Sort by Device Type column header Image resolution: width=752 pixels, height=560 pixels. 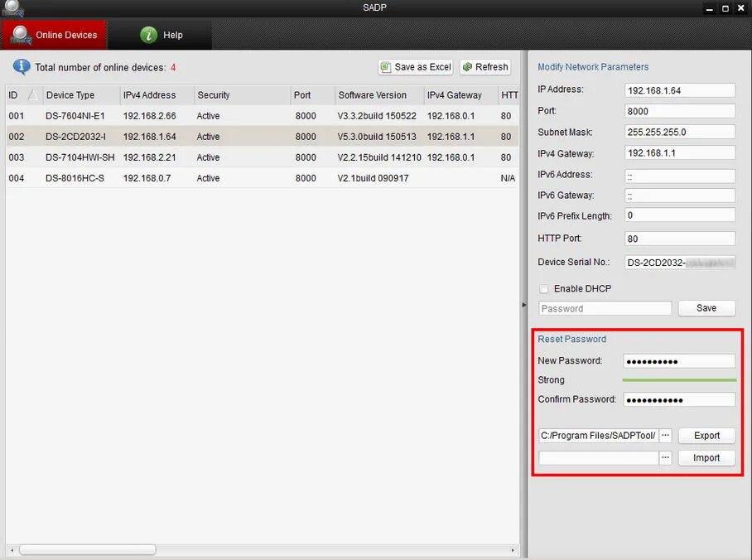81,95
